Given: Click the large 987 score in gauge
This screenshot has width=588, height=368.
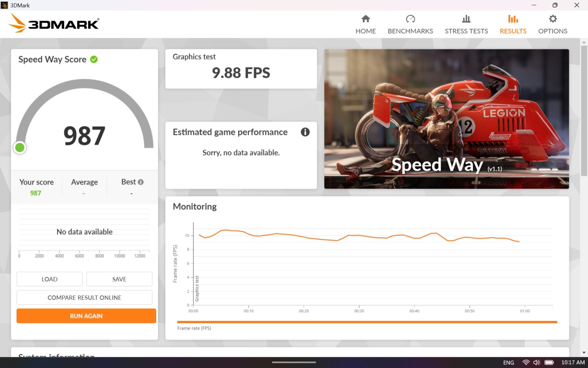Looking at the screenshot, I should coord(85,136).
